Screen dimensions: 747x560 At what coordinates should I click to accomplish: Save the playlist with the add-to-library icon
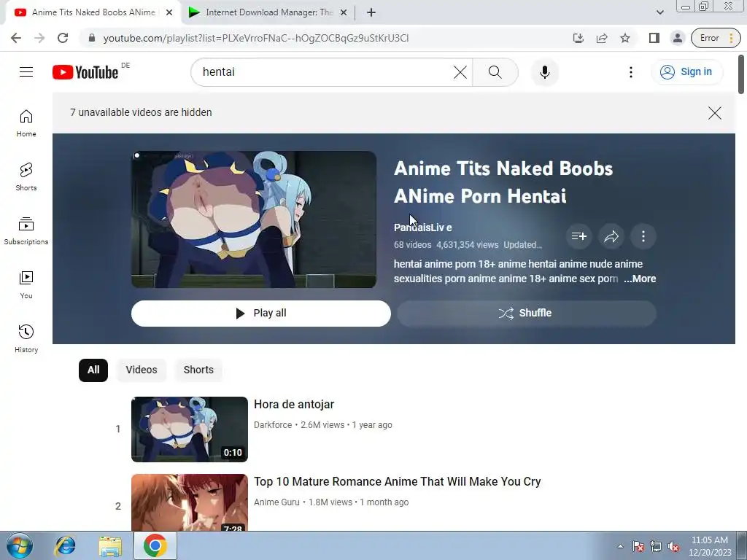tap(578, 236)
